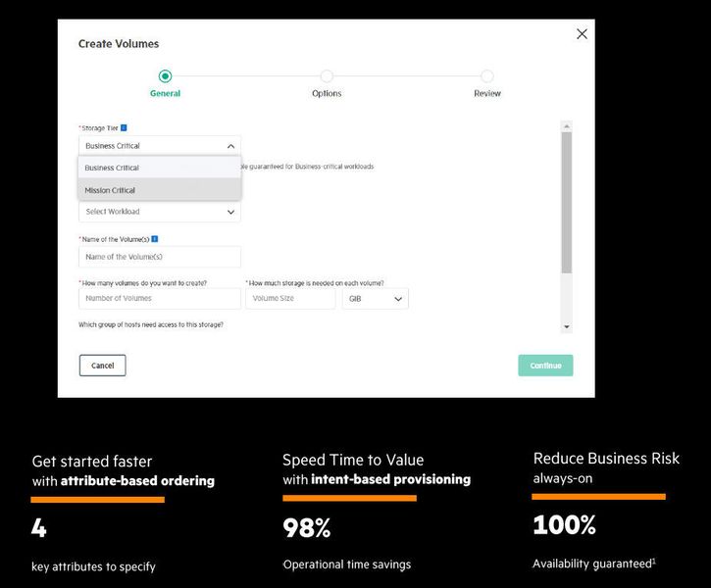Screen dimensions: 711x588
Task: Click the Volume Size input field
Action: (291, 299)
